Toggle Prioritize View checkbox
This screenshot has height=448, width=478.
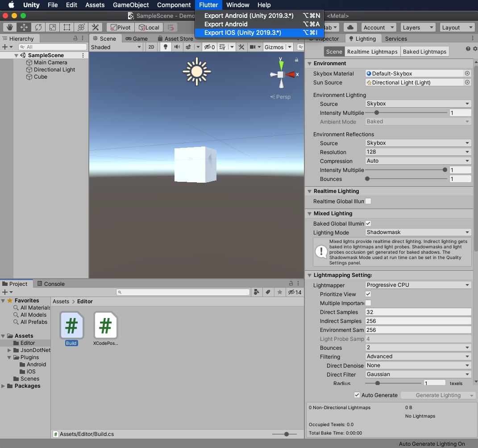(x=368, y=294)
